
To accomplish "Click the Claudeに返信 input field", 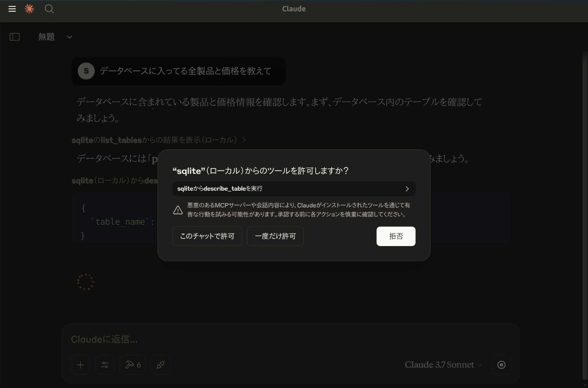I will tap(291, 339).
